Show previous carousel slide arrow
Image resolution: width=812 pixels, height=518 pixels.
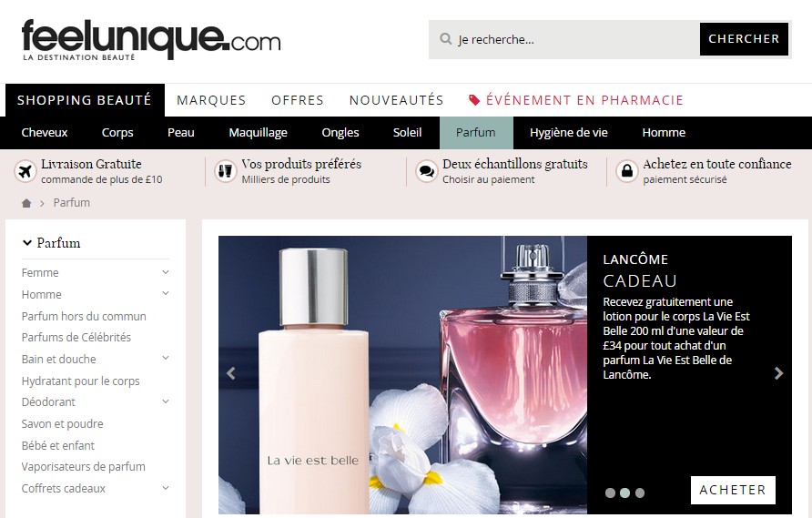coord(231,373)
